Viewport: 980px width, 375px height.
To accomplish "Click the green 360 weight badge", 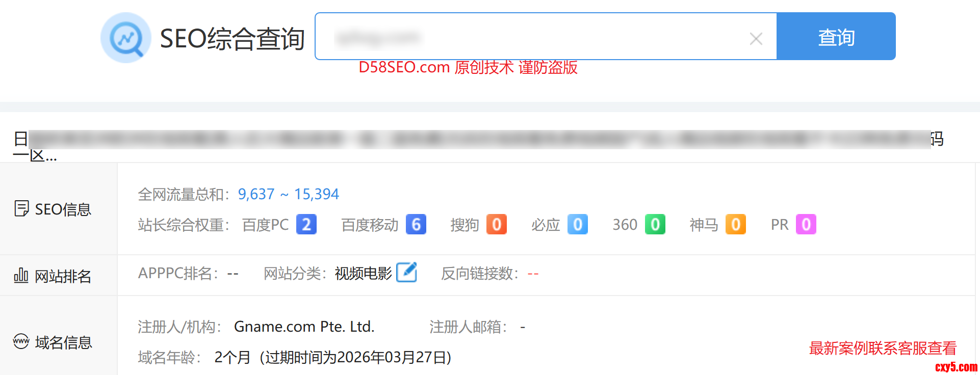I will click(655, 225).
